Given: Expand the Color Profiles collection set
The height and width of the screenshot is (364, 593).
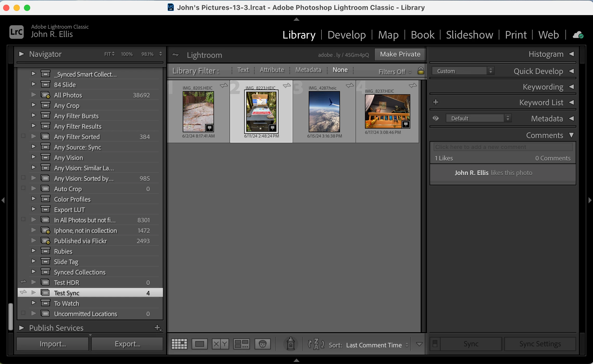Looking at the screenshot, I should coord(34,199).
